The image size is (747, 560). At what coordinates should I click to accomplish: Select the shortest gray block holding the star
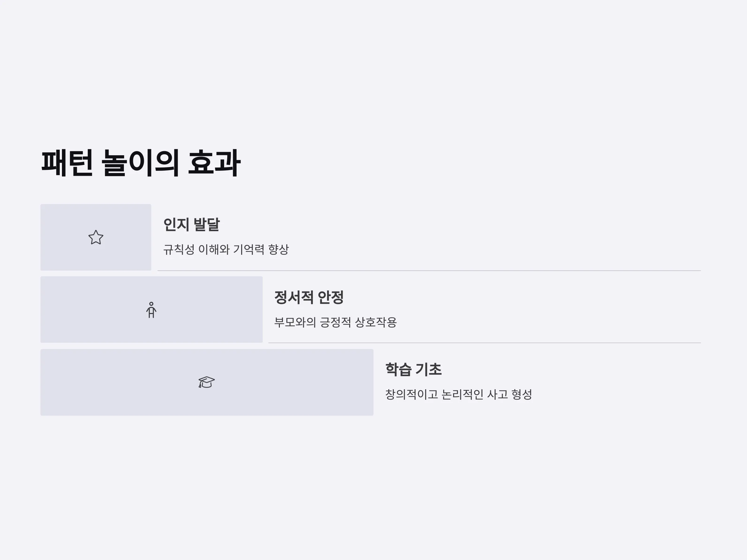pos(96,237)
